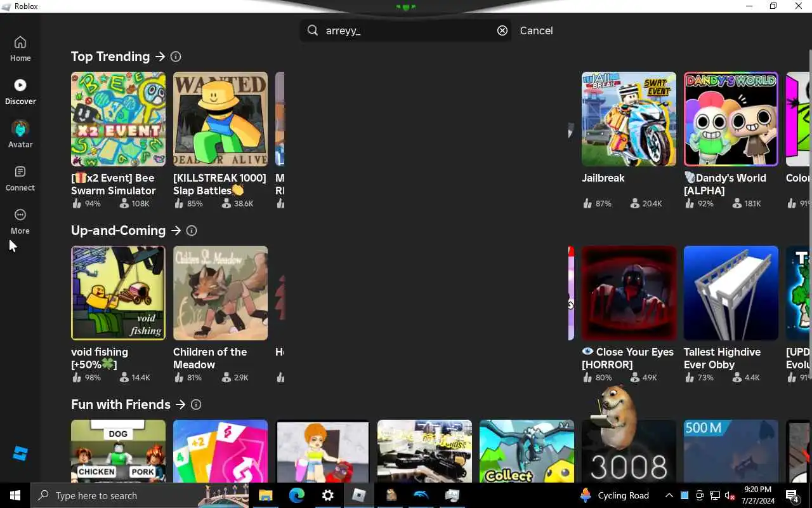Image resolution: width=812 pixels, height=508 pixels.
Task: Expand Fun with Friends section arrow
Action: click(181, 404)
